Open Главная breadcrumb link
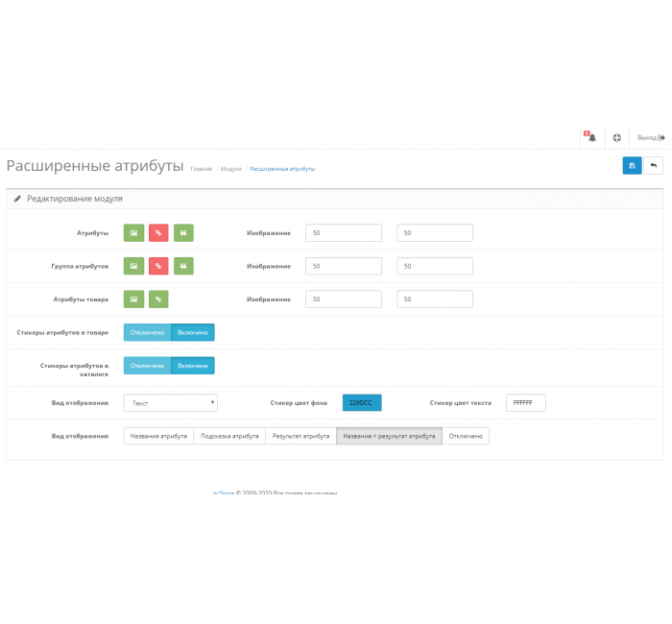 (x=202, y=169)
